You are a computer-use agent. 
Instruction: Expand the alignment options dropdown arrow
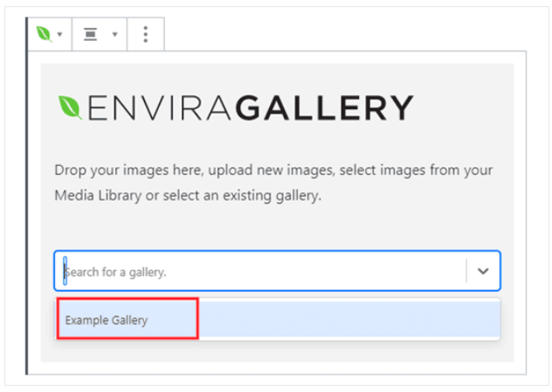[x=114, y=34]
